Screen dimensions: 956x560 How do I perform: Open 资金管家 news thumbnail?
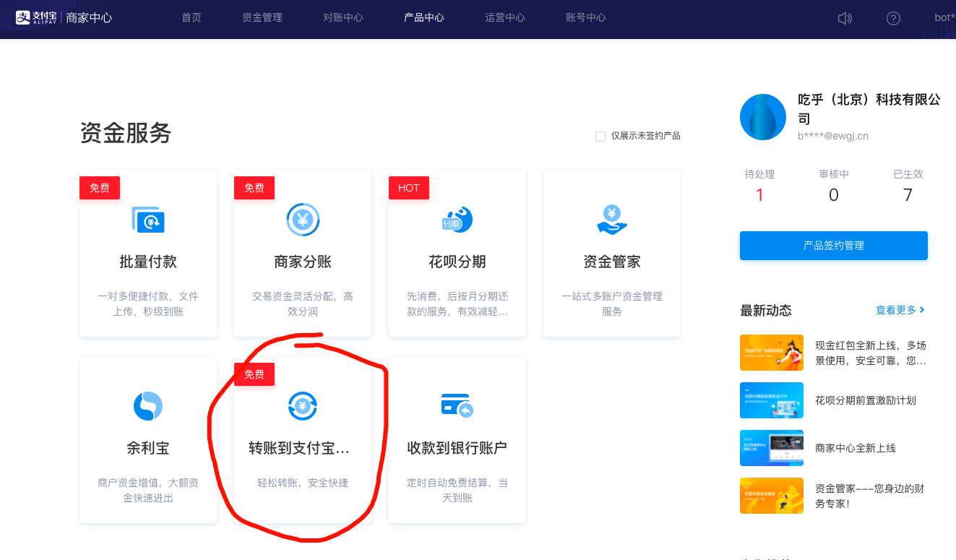click(772, 496)
